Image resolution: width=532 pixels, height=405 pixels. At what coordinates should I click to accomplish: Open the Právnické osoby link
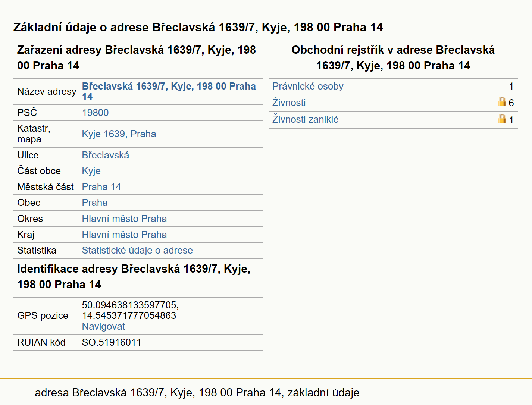308,86
